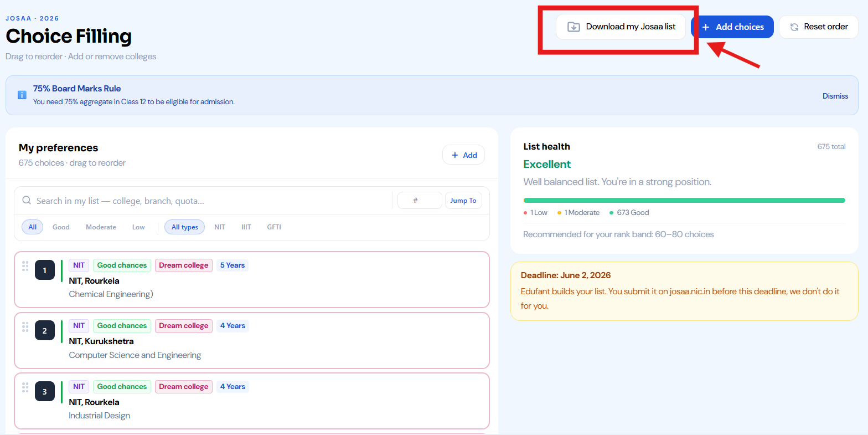
Task: Open Add choices
Action: (732, 27)
